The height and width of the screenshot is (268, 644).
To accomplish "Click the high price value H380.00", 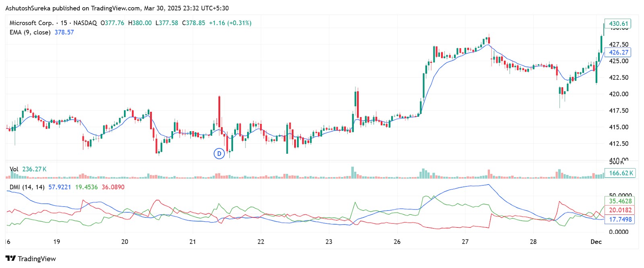I will (140, 23).
